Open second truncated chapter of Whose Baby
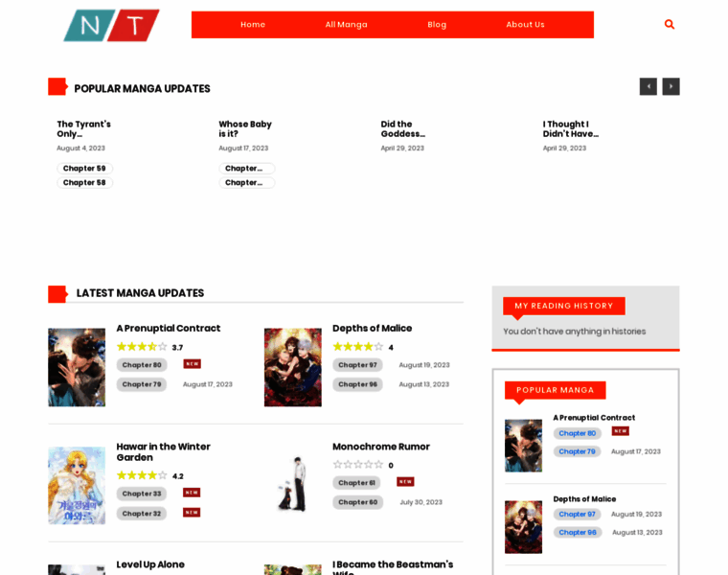Image resolution: width=728 pixels, height=575 pixels. pyautogui.click(x=246, y=182)
